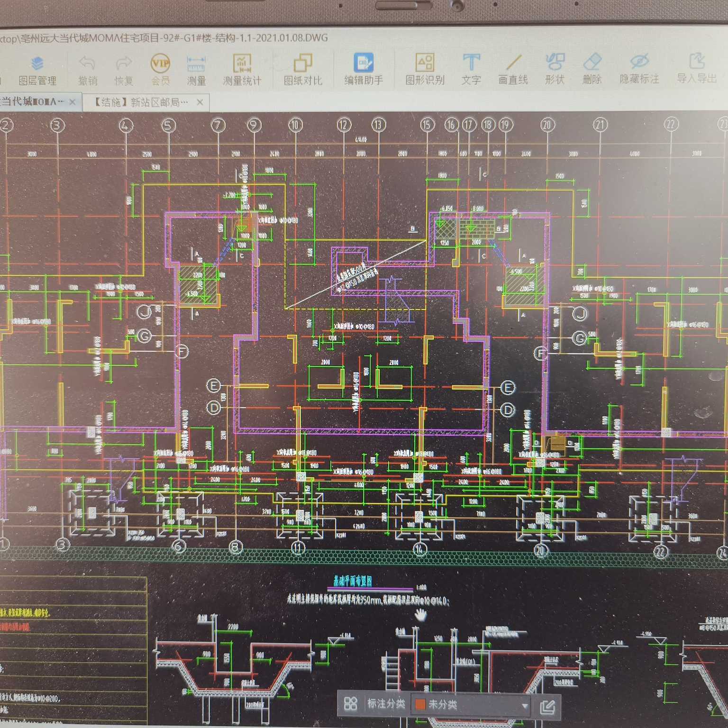The height and width of the screenshot is (728, 728).
Task: Open 编辑助手 editing assistant
Action: click(364, 70)
